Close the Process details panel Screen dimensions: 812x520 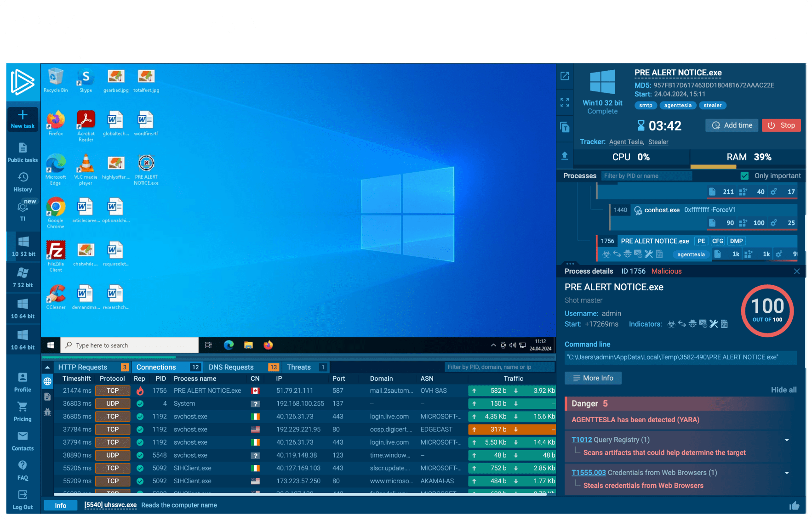tap(797, 271)
